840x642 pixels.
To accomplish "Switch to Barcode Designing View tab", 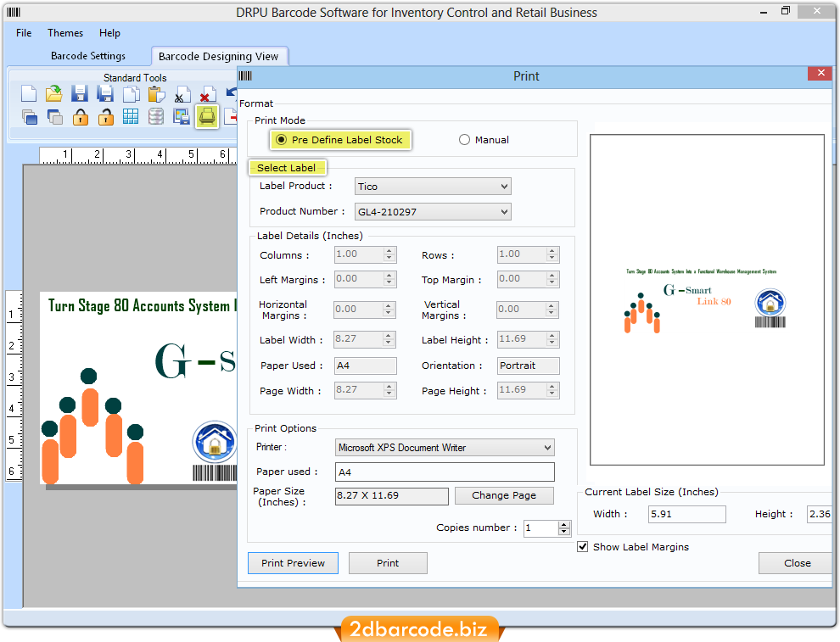I will 219,56.
